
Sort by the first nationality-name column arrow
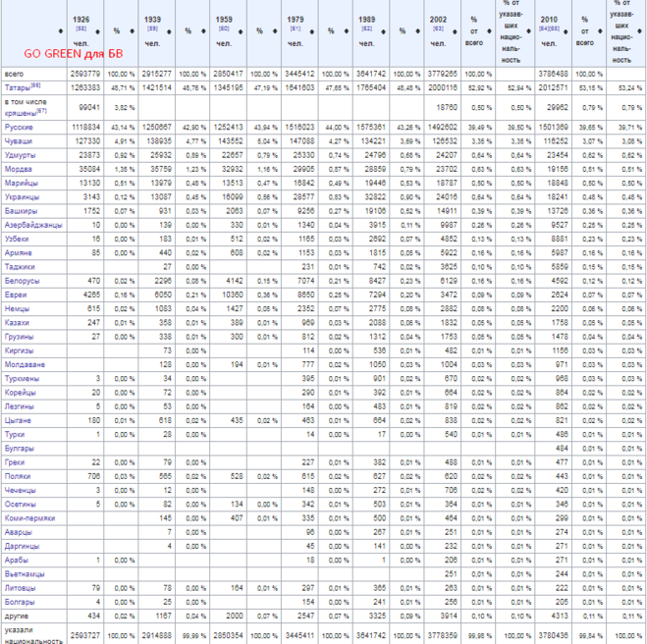[x=62, y=31]
